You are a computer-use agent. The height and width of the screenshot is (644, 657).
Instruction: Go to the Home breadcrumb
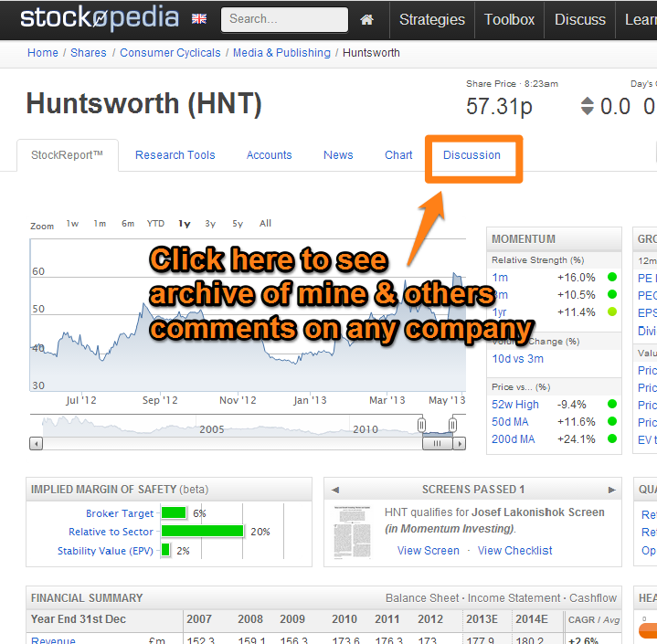tap(43, 53)
